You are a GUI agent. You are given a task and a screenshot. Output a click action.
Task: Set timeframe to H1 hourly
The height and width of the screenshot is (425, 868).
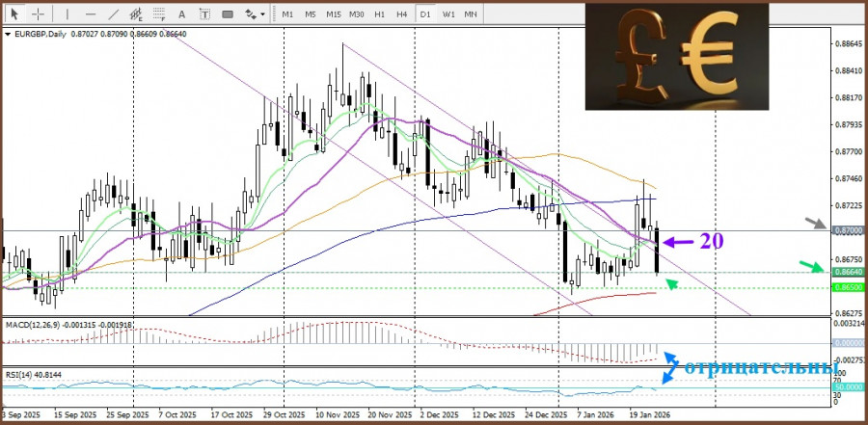380,14
